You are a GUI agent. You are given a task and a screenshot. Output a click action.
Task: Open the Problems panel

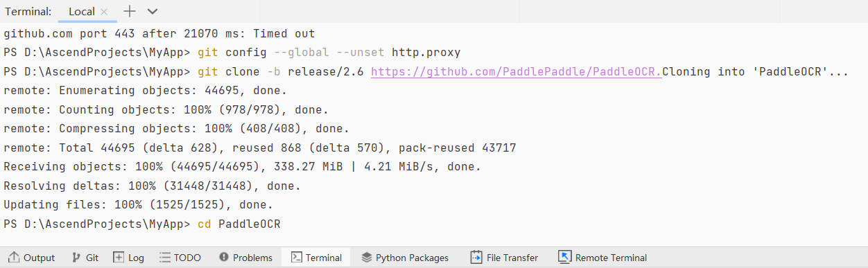[x=245, y=258]
